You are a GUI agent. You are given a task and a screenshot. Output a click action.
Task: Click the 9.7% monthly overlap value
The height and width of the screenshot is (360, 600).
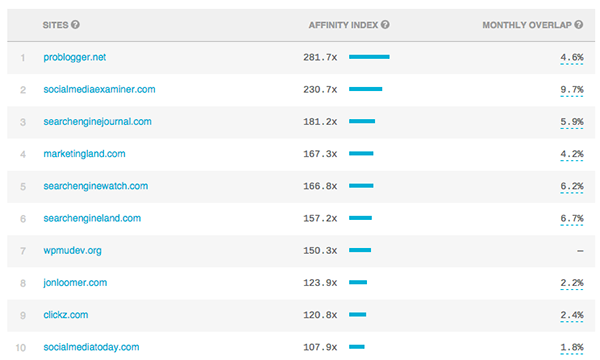572,90
